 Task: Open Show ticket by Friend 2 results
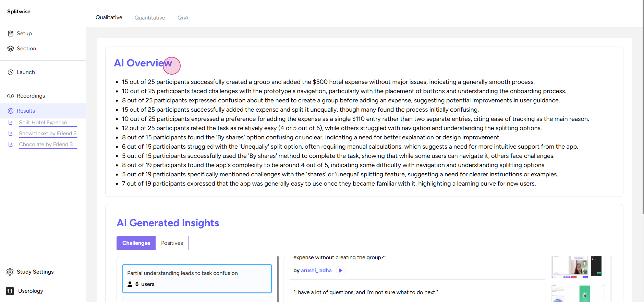[x=48, y=134]
